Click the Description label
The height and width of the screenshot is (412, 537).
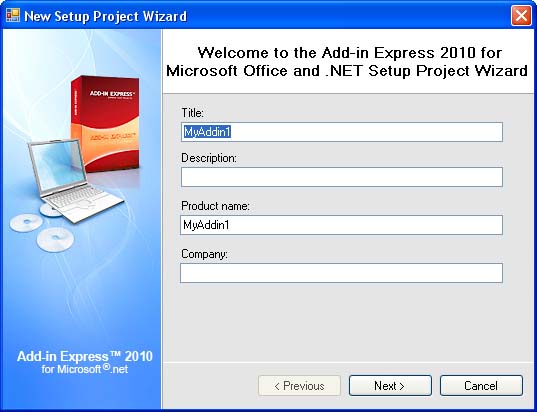[209, 158]
